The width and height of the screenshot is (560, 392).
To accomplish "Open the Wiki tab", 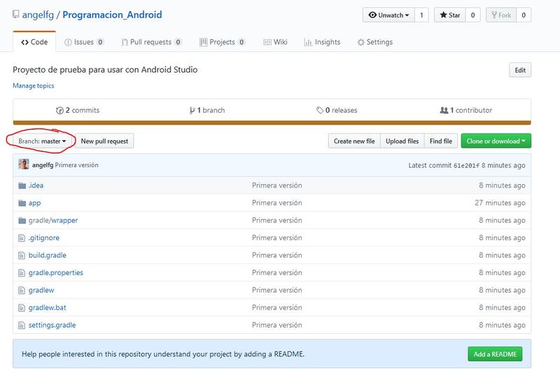I will (x=275, y=42).
